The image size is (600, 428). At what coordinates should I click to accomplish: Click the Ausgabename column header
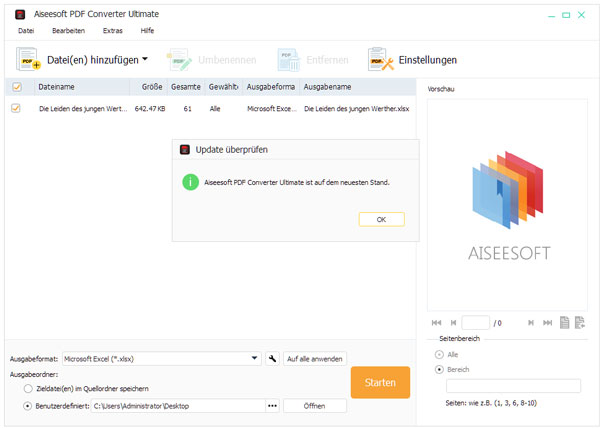(358, 87)
